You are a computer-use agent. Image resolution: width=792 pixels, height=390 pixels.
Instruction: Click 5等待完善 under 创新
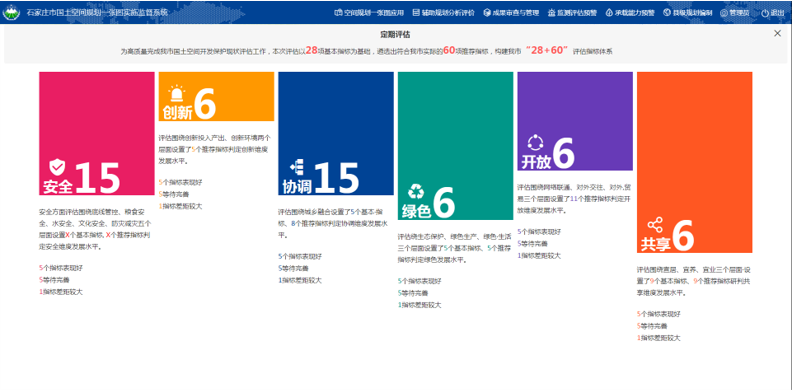(174, 194)
